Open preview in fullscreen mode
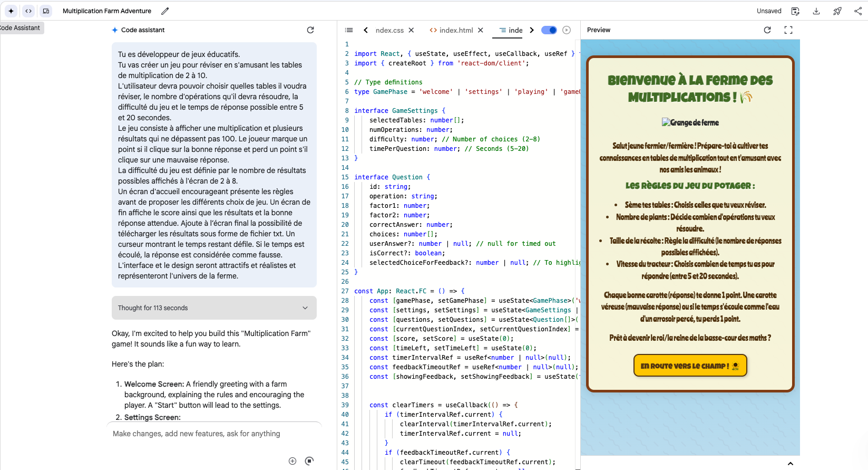This screenshot has height=470, width=868. pos(788,30)
